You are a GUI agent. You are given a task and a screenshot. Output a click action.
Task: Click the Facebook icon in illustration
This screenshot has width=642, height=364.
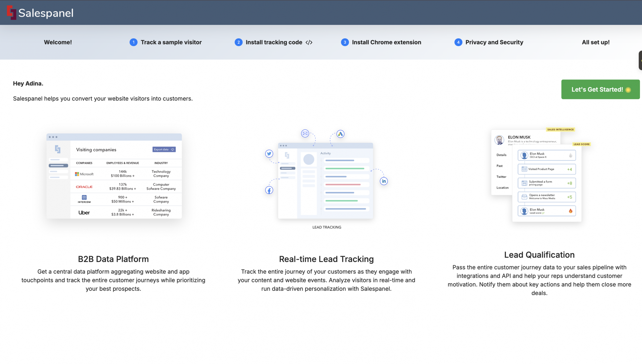tap(269, 190)
